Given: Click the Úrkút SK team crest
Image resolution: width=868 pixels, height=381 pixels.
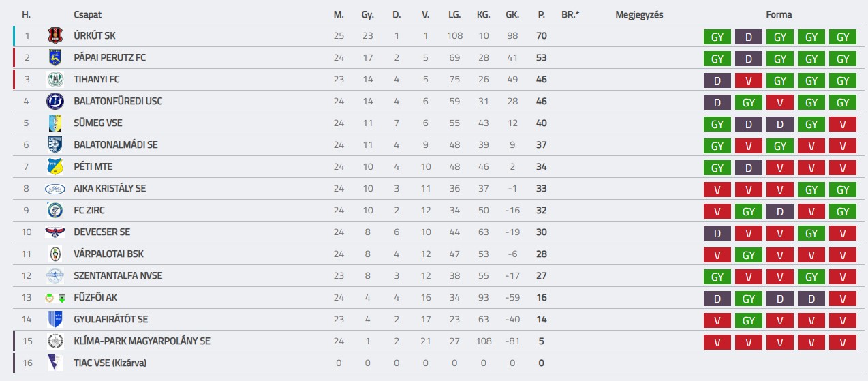Looking at the screenshot, I should pyautogui.click(x=55, y=36).
